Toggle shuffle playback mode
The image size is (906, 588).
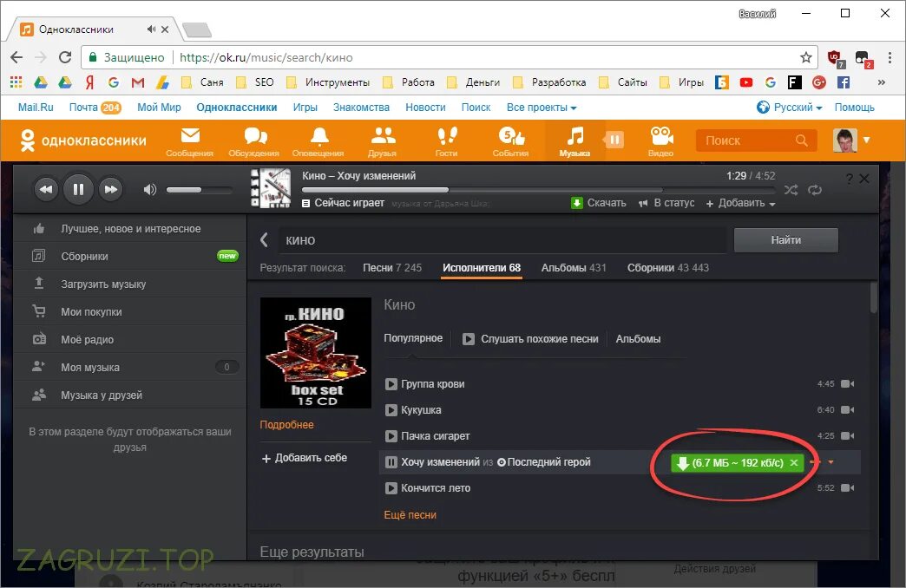click(791, 190)
